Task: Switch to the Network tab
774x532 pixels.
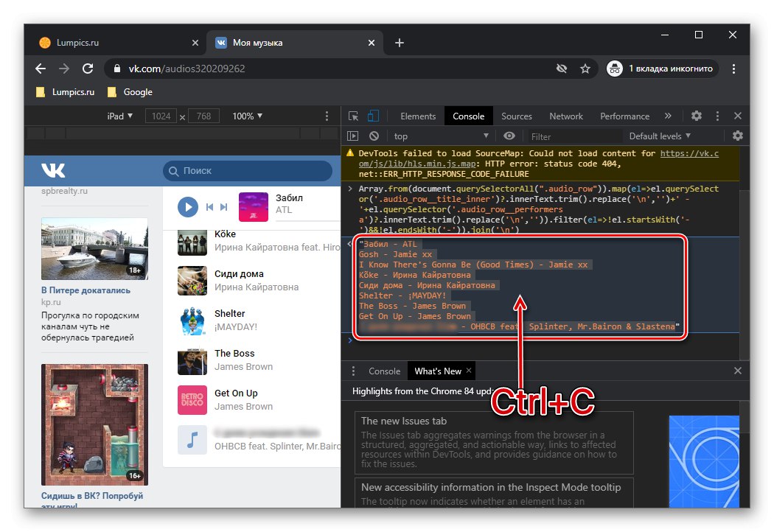Action: pos(565,116)
